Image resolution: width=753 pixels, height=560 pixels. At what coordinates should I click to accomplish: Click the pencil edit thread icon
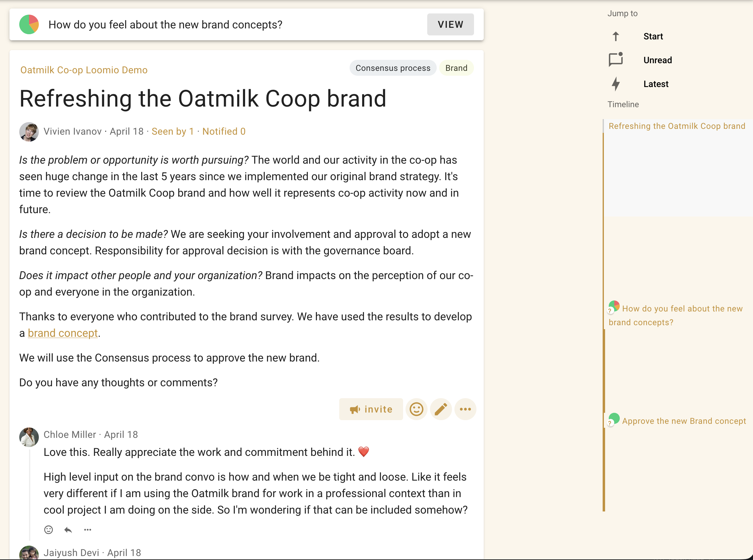pos(441,409)
